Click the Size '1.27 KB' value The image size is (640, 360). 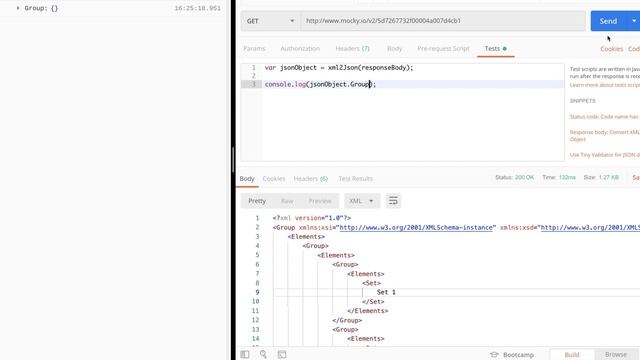609,177
